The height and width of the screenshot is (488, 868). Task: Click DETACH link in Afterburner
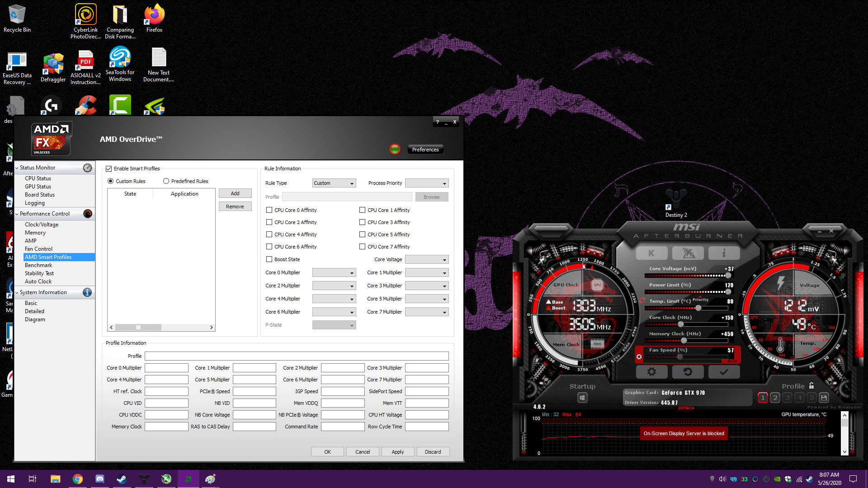(x=686, y=408)
